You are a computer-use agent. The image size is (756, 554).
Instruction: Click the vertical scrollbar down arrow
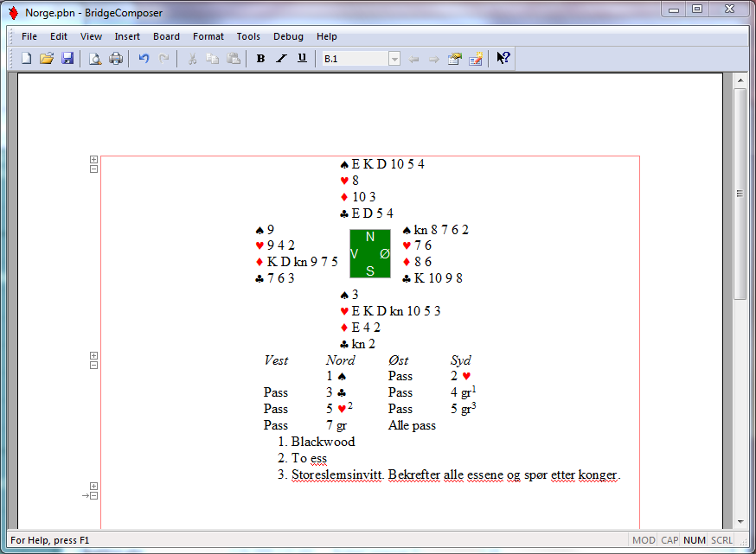pyautogui.click(x=740, y=521)
